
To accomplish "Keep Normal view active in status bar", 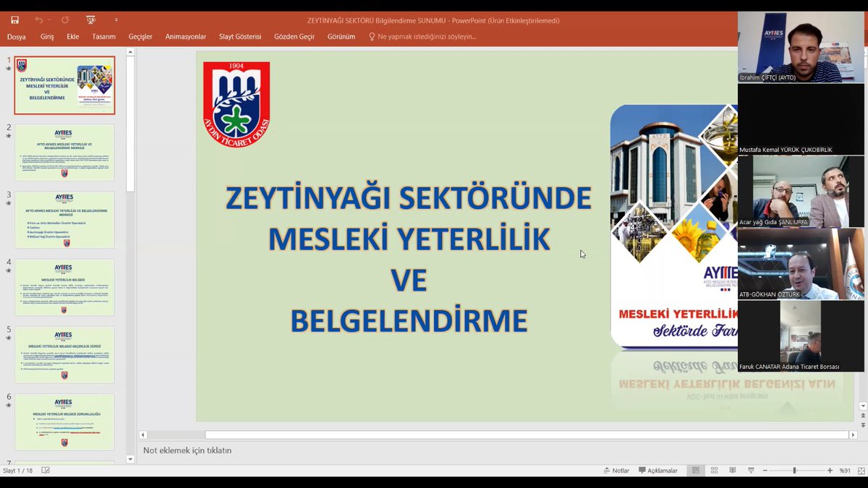I will (696, 470).
